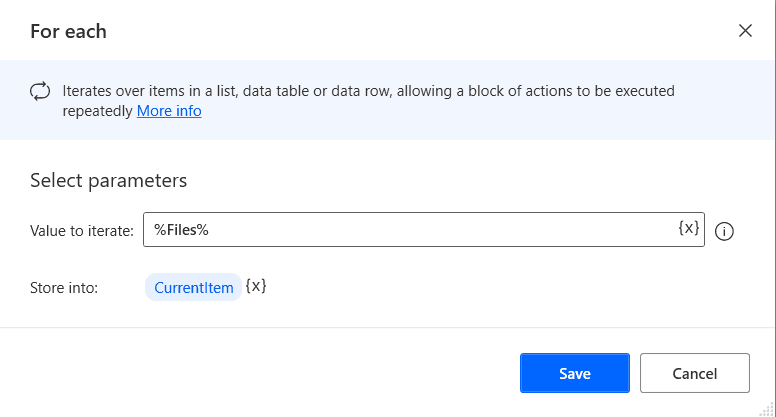Open variable selector beside CurrentItem
776x417 pixels.
point(257,287)
